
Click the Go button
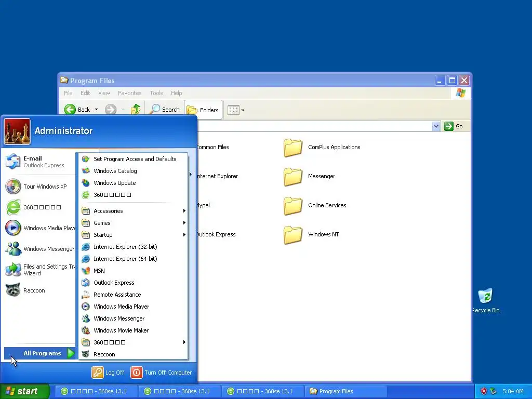[454, 126]
